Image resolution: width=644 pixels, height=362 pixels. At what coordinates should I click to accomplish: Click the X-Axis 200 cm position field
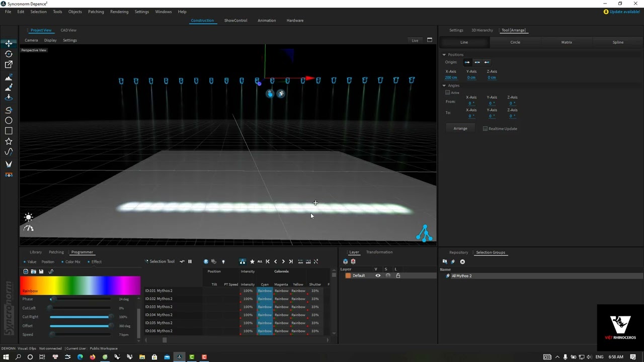coord(451,77)
